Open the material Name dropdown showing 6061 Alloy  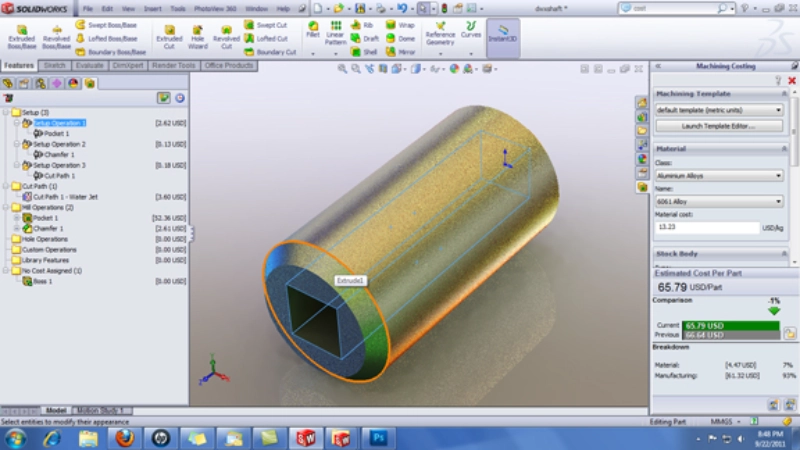pos(719,201)
